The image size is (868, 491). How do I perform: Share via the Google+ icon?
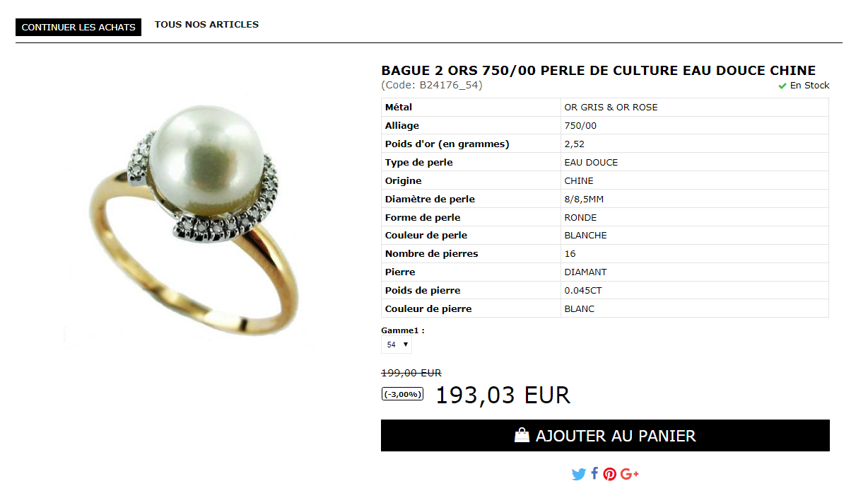coord(630,474)
